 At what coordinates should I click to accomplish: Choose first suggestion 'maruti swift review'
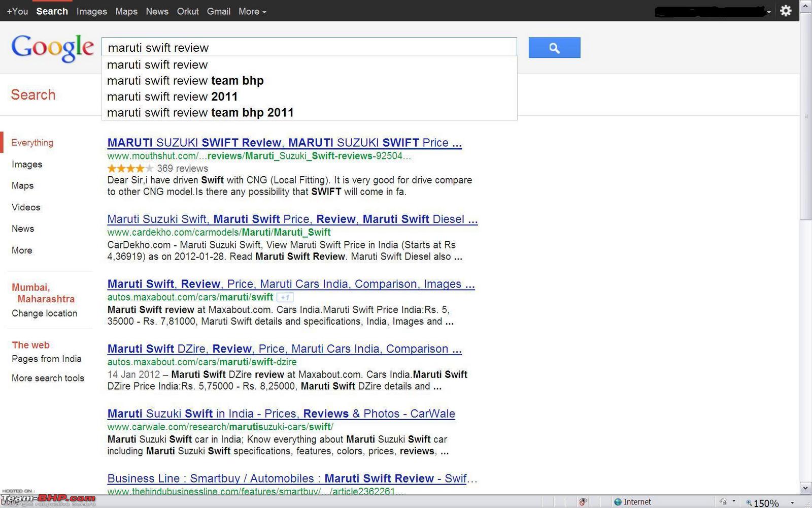pos(310,65)
